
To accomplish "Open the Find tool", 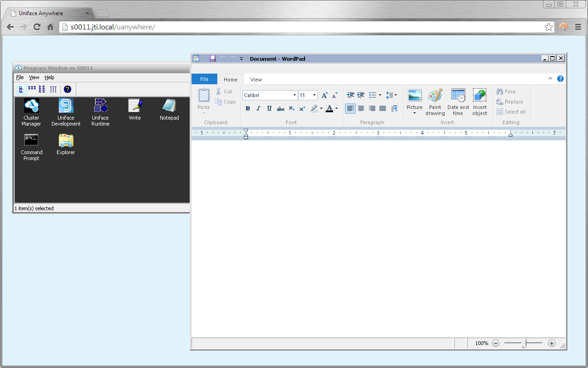I will click(508, 91).
